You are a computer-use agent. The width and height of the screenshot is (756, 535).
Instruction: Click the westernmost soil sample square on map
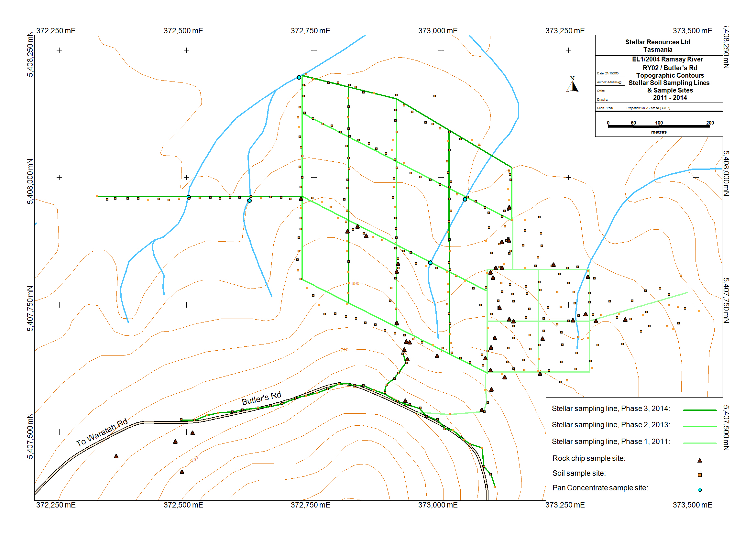97,196
